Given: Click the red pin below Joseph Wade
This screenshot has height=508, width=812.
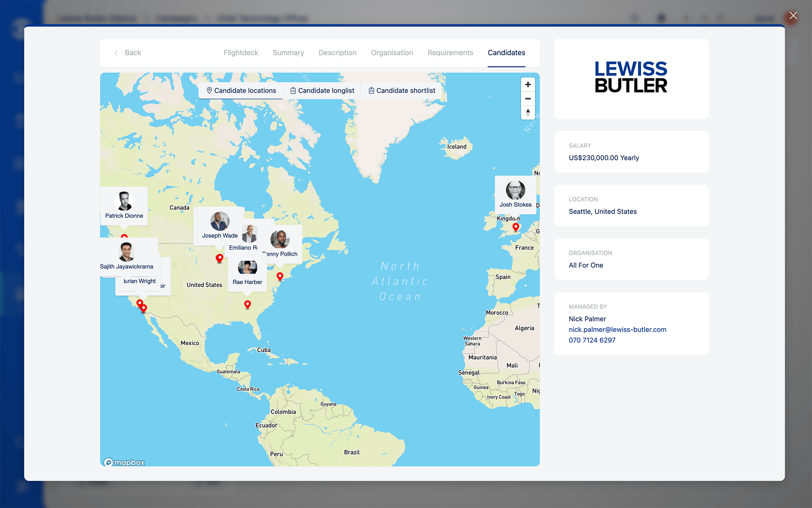Looking at the screenshot, I should [219, 258].
